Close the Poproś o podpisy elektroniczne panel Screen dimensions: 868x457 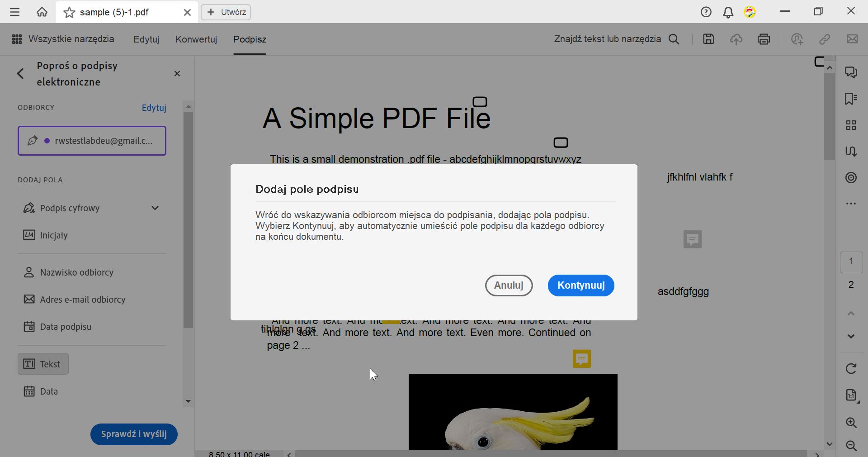[177, 74]
